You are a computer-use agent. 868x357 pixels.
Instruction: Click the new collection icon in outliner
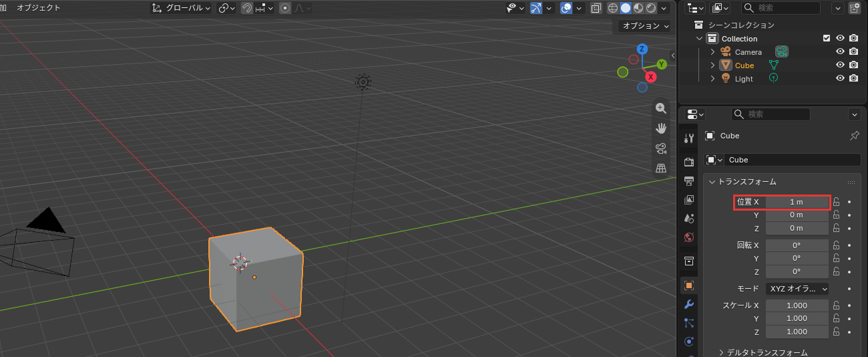pyautogui.click(x=855, y=8)
